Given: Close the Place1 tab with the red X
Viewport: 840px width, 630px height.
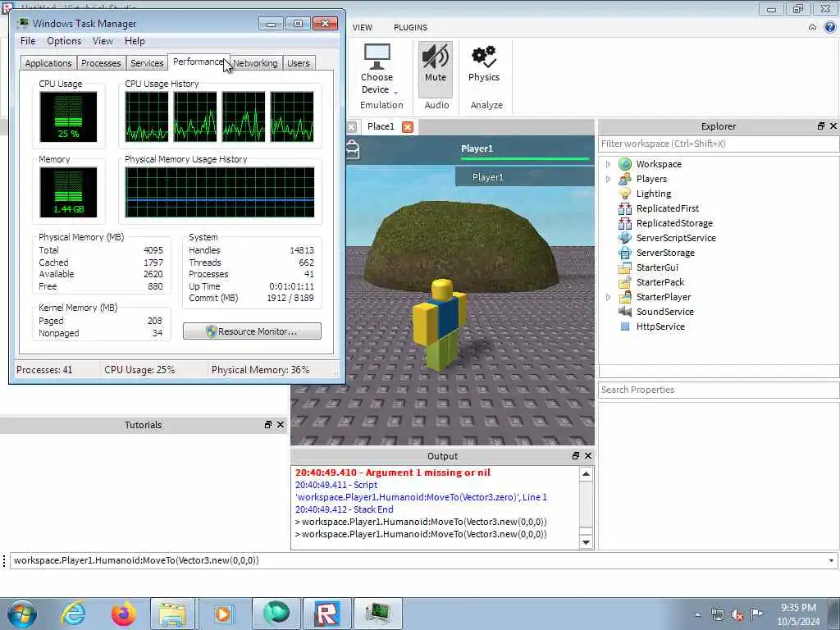Looking at the screenshot, I should click(408, 127).
